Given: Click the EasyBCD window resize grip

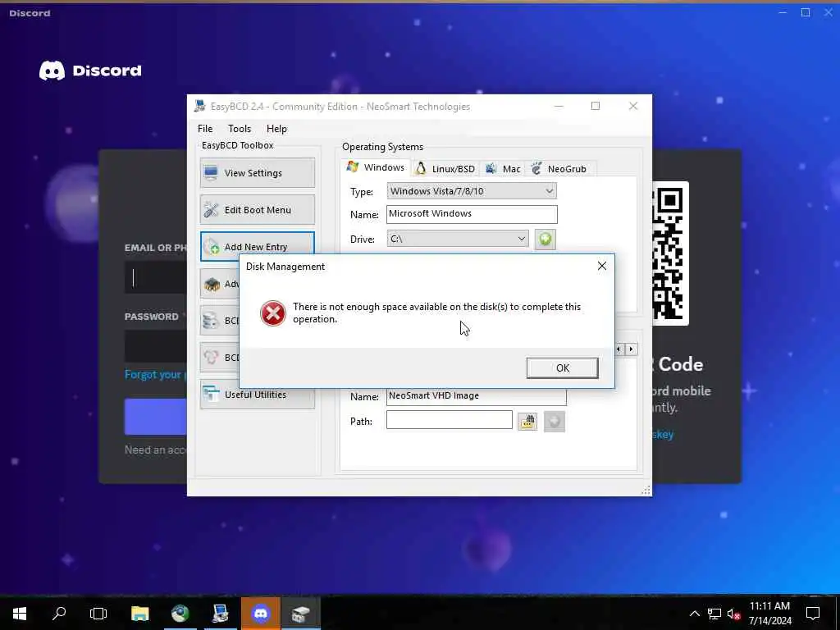Looking at the screenshot, I should [646, 491].
